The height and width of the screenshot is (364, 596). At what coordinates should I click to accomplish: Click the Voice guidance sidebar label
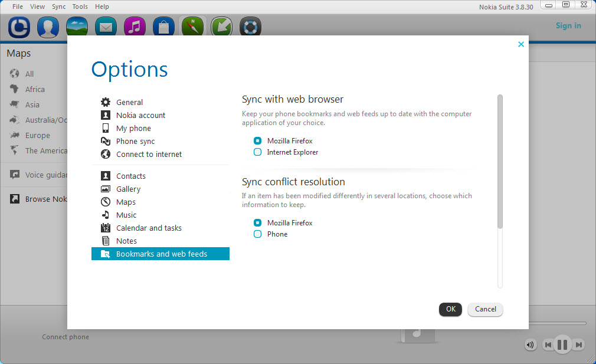click(46, 175)
